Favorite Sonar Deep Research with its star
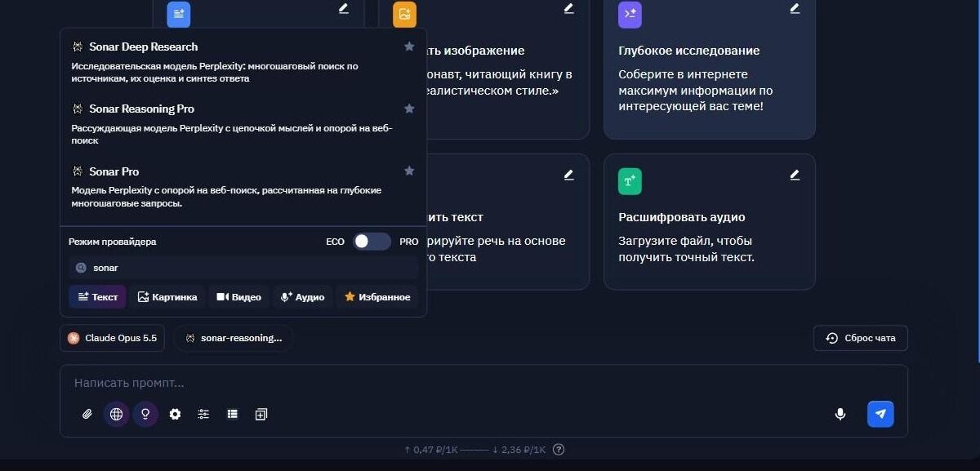Viewport: 980px width, 471px height. (409, 47)
